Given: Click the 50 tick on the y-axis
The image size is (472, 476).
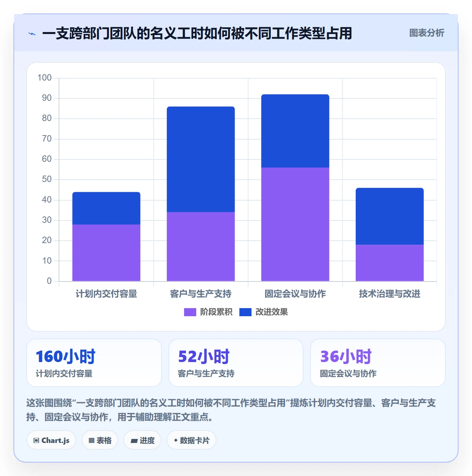Looking at the screenshot, I should coord(47,179).
